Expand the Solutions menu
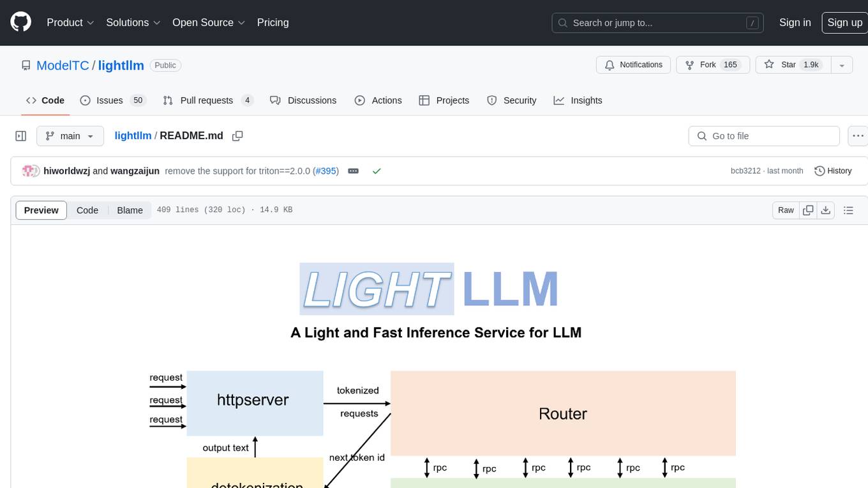The image size is (868, 488). click(133, 22)
